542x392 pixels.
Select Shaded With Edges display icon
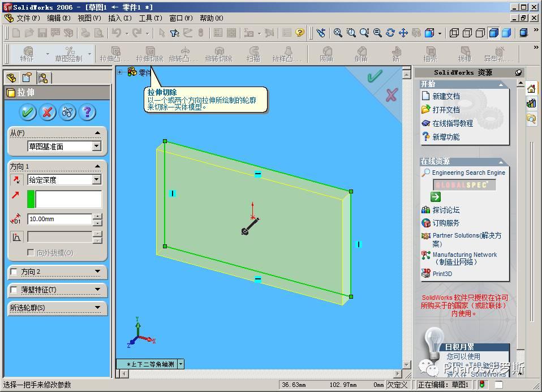[493, 33]
